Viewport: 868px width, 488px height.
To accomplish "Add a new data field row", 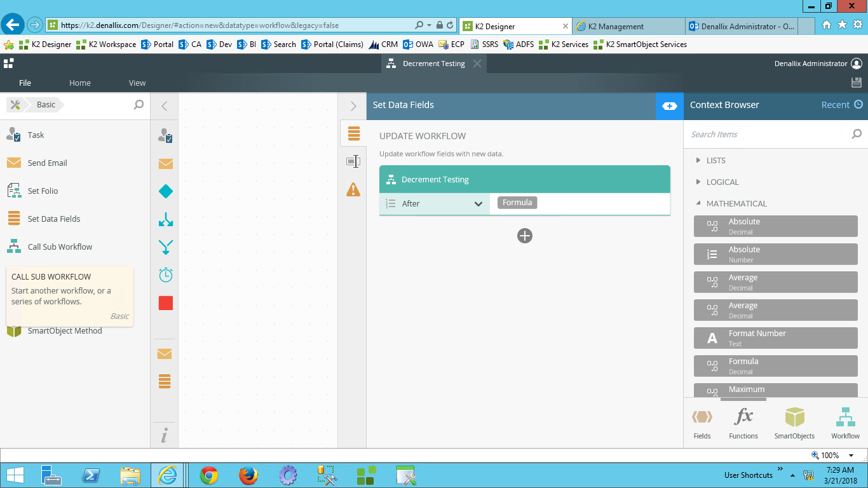I will 525,236.
